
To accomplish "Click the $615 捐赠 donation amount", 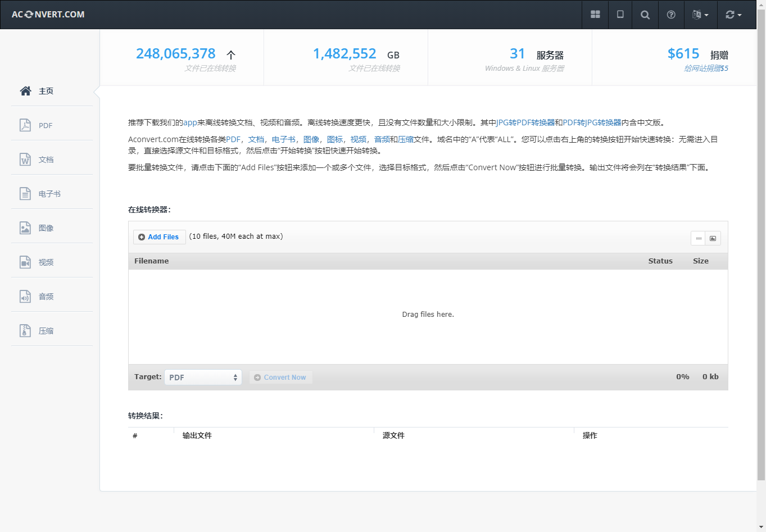I will 698,54.
